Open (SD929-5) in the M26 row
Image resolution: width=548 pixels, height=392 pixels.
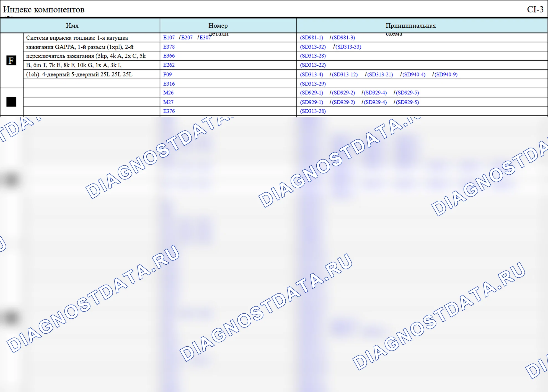pos(407,93)
